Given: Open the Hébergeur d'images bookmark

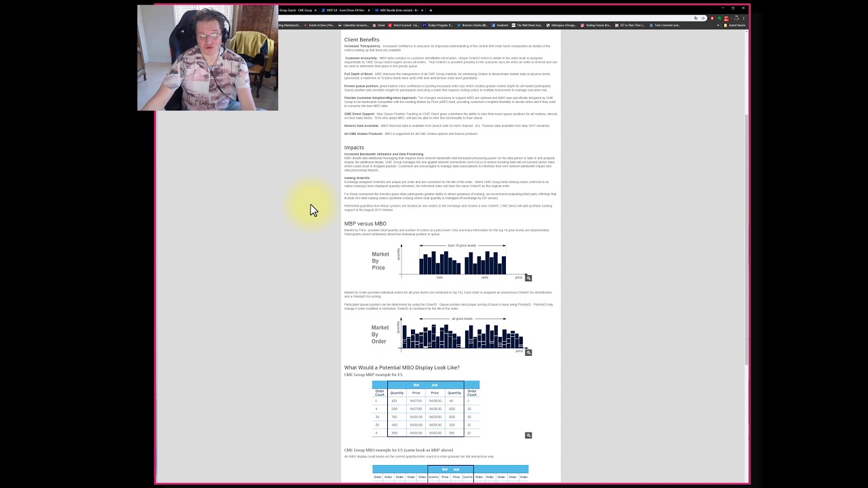Looking at the screenshot, I should point(561,25).
